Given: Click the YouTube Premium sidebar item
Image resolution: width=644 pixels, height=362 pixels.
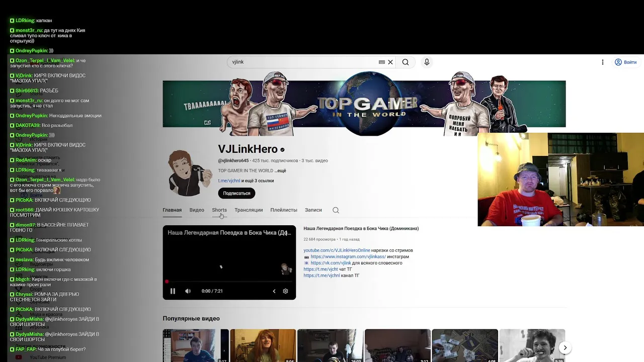Looking at the screenshot, I should click(x=48, y=357).
